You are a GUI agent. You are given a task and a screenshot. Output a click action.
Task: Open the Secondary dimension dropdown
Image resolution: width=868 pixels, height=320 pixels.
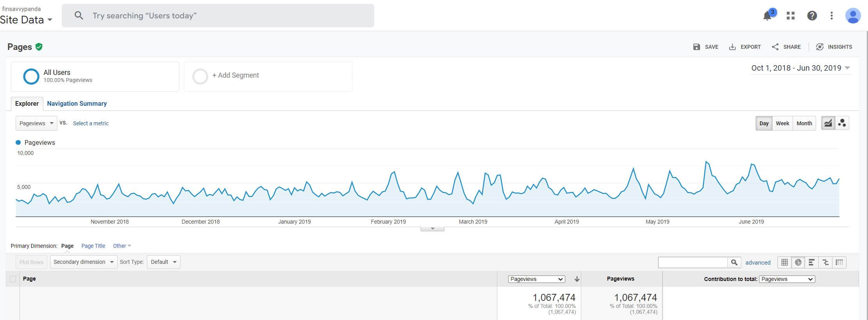[x=84, y=262]
